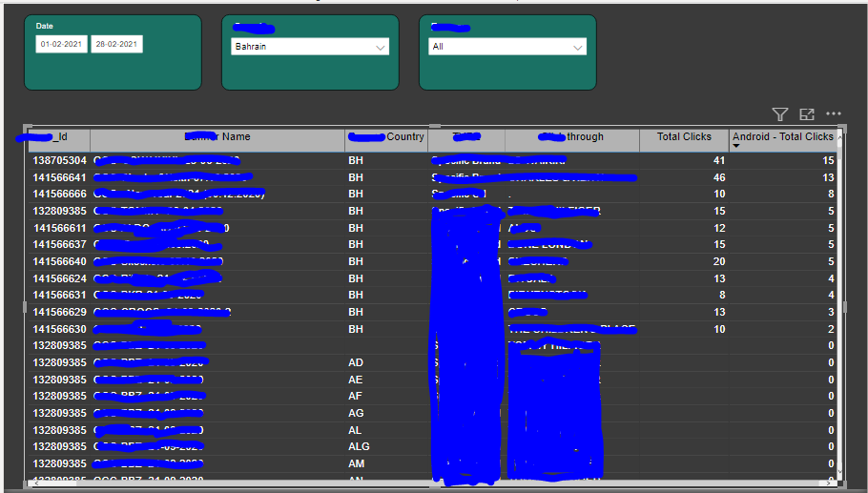Image resolution: width=868 pixels, height=493 pixels.
Task: Select the Total Clicks value 46
Action: coord(719,177)
